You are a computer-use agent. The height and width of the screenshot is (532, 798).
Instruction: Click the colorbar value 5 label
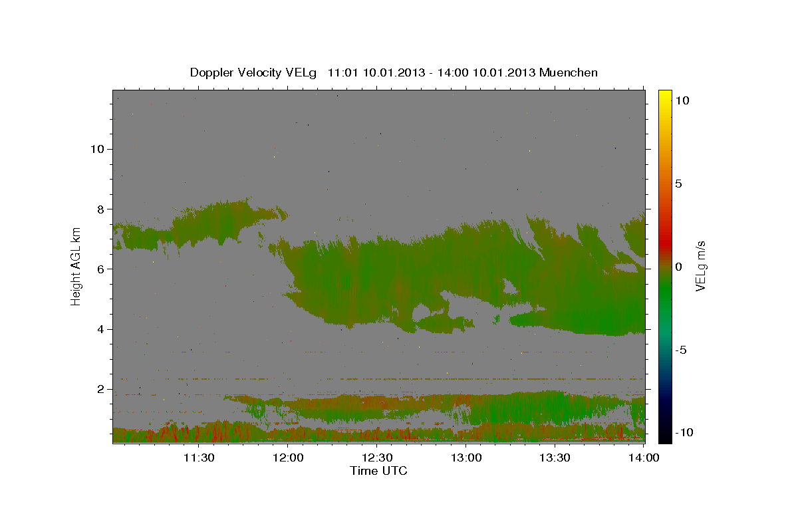click(678, 184)
